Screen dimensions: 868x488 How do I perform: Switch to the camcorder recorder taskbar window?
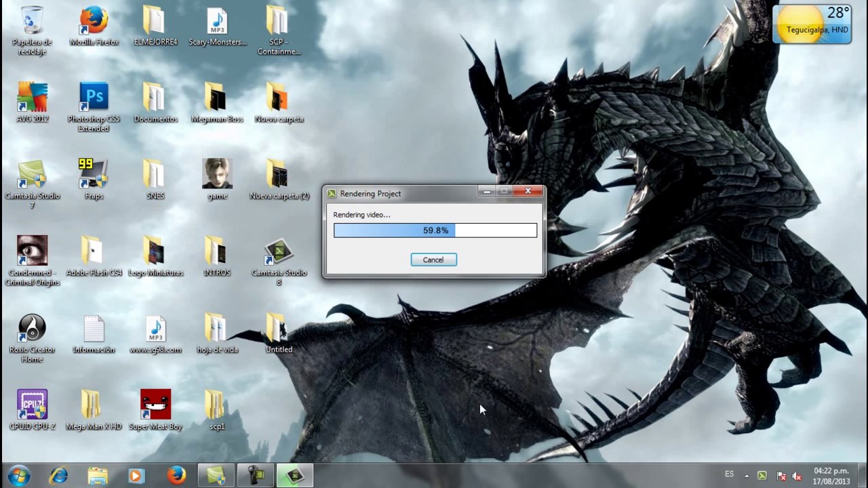256,476
